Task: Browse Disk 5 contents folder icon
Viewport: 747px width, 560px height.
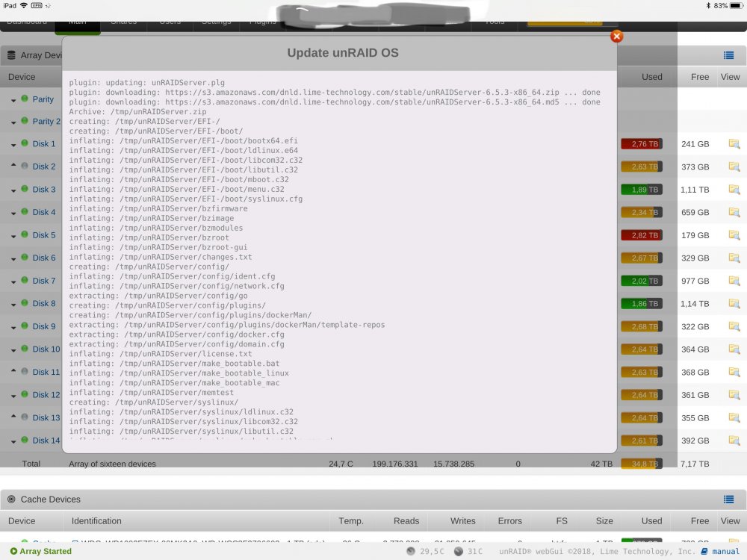Action: (734, 235)
